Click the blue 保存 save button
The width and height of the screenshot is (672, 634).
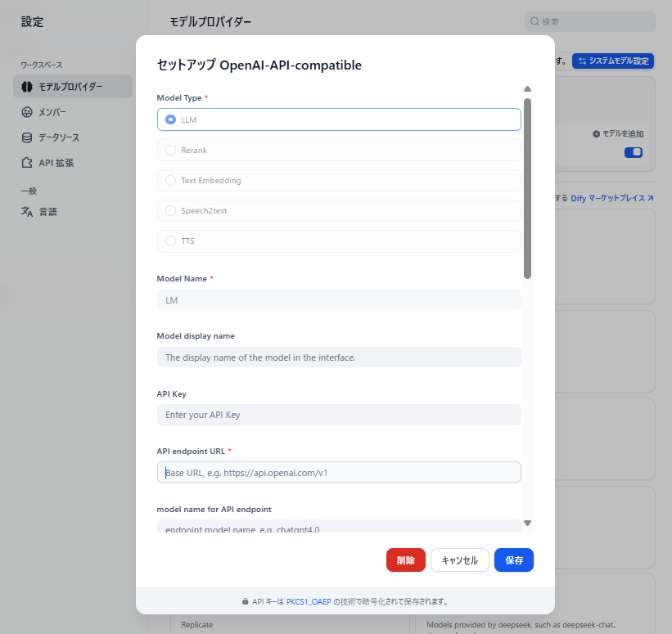point(514,560)
